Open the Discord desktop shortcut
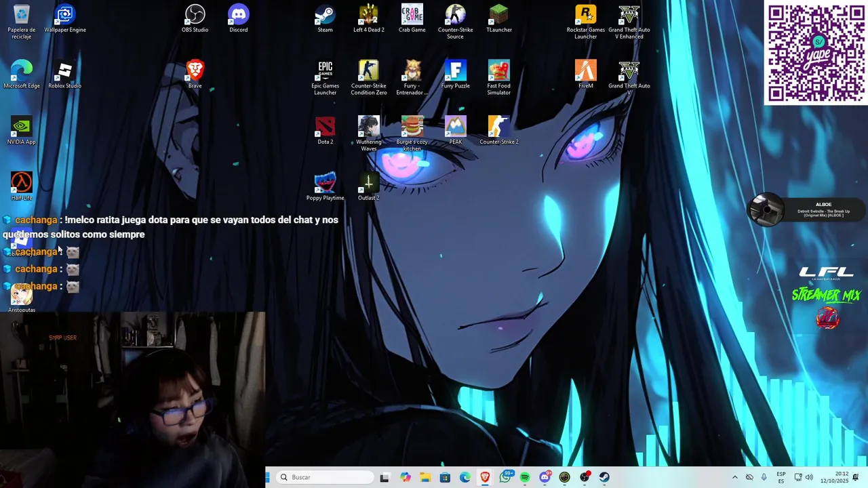The height and width of the screenshot is (488, 868). (239, 19)
